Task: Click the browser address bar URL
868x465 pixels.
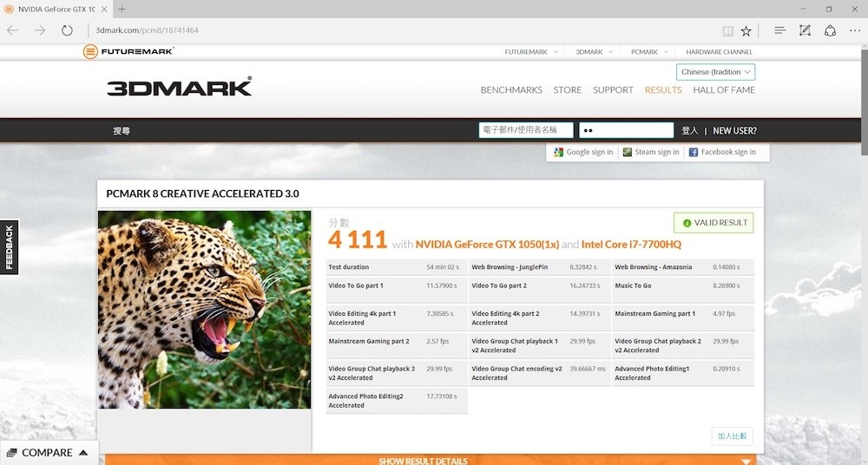Action: pos(147,30)
